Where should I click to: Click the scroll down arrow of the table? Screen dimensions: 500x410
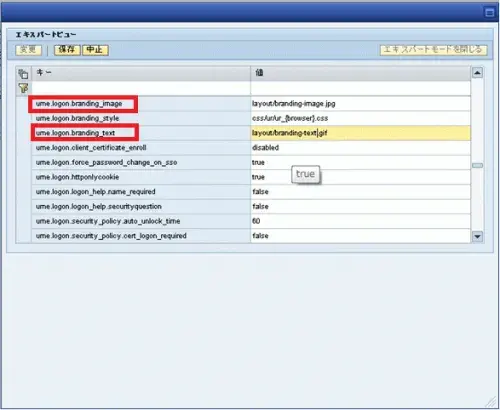(x=477, y=236)
